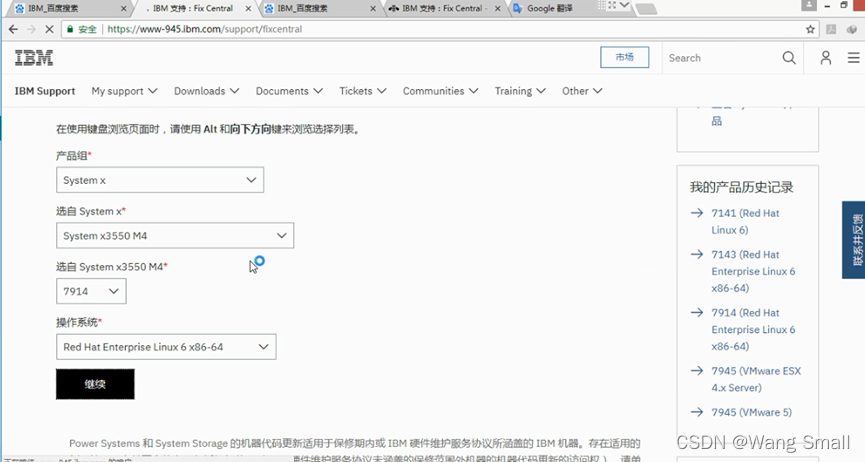The image size is (865, 462).
Task: Expand the My support menu
Action: (x=124, y=91)
